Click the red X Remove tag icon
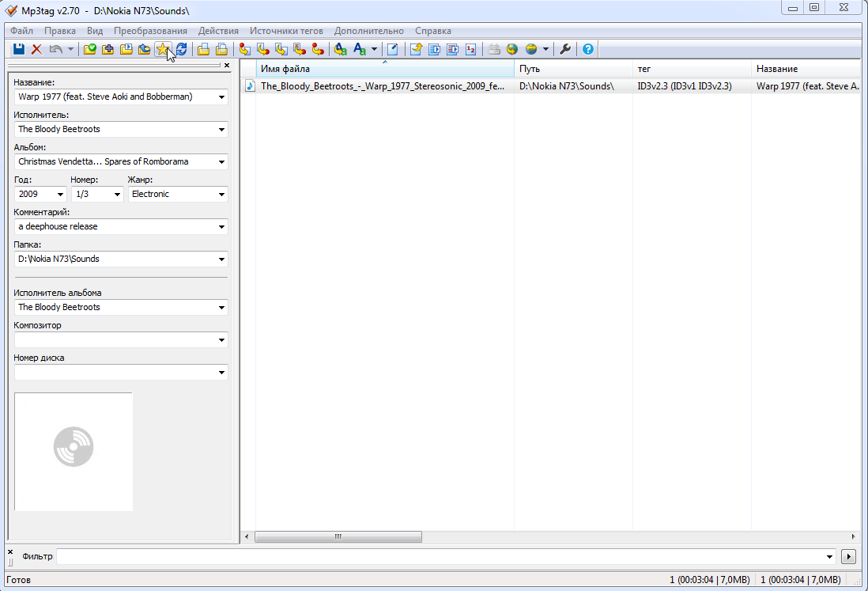 (x=36, y=49)
